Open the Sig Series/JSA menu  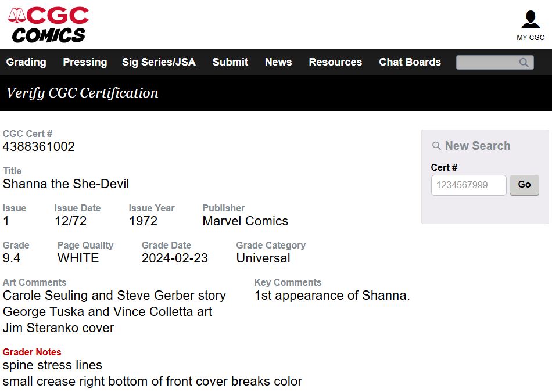(x=159, y=62)
